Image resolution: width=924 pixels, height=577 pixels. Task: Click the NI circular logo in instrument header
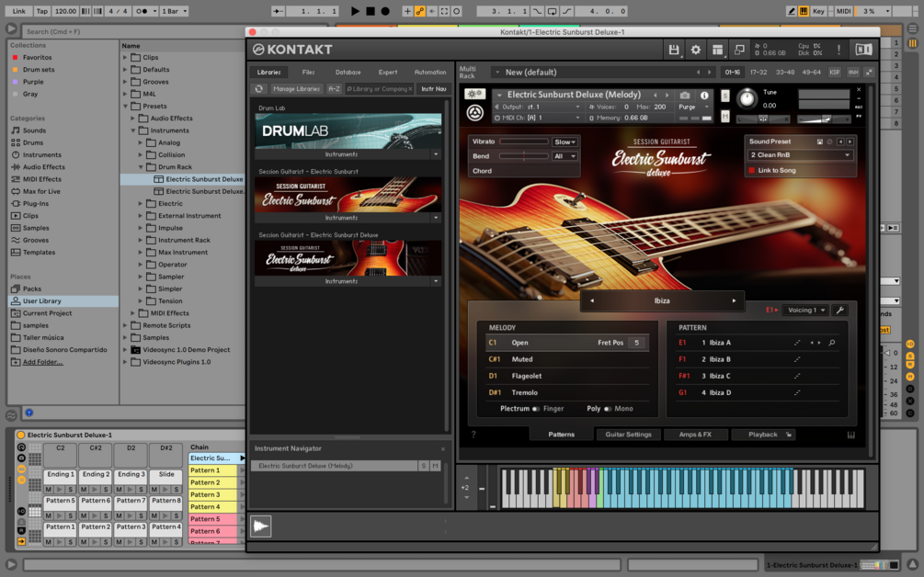point(475,112)
